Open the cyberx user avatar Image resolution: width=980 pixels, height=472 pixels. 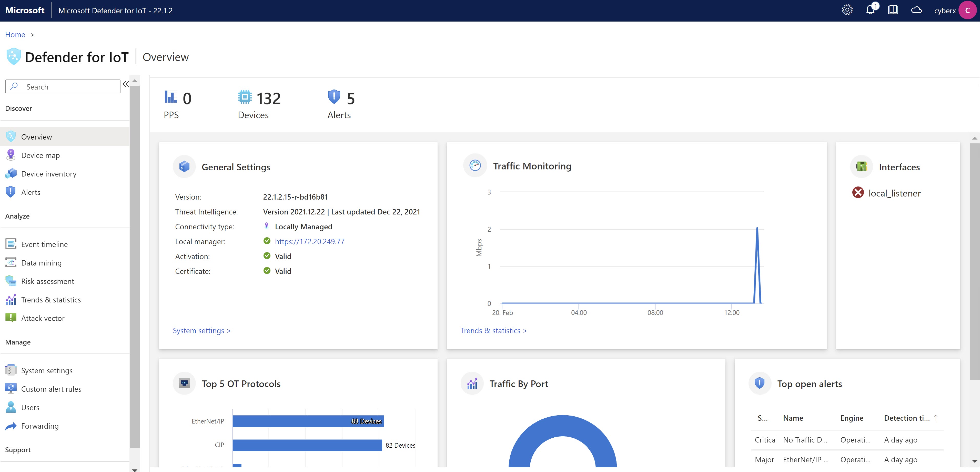(x=967, y=10)
